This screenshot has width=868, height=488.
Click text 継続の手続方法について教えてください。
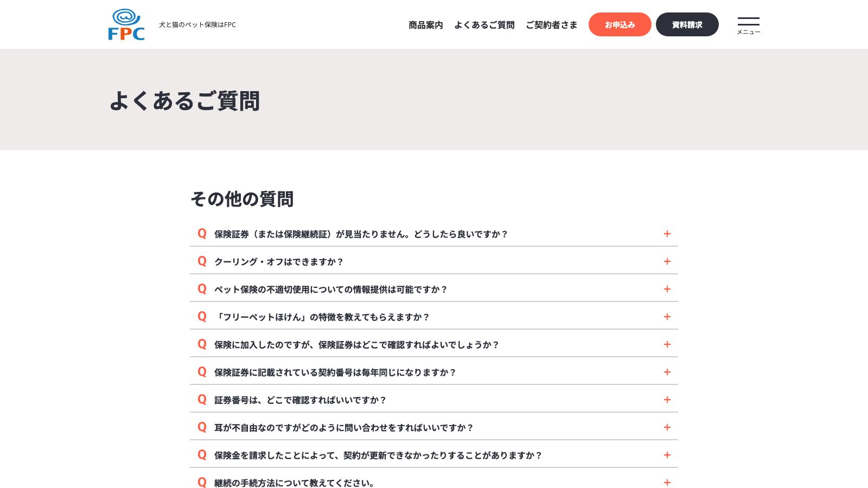(295, 483)
